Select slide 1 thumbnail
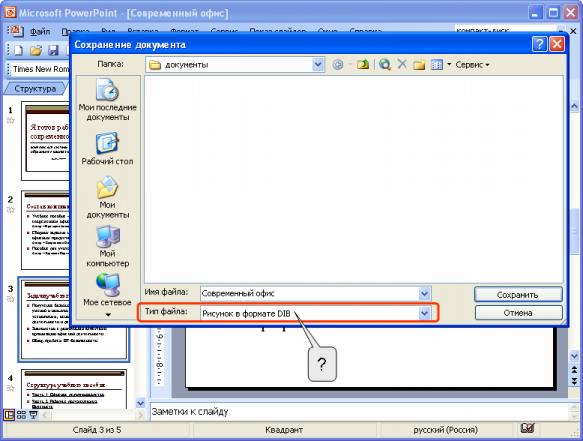This screenshot has width=583, height=441. (x=46, y=141)
